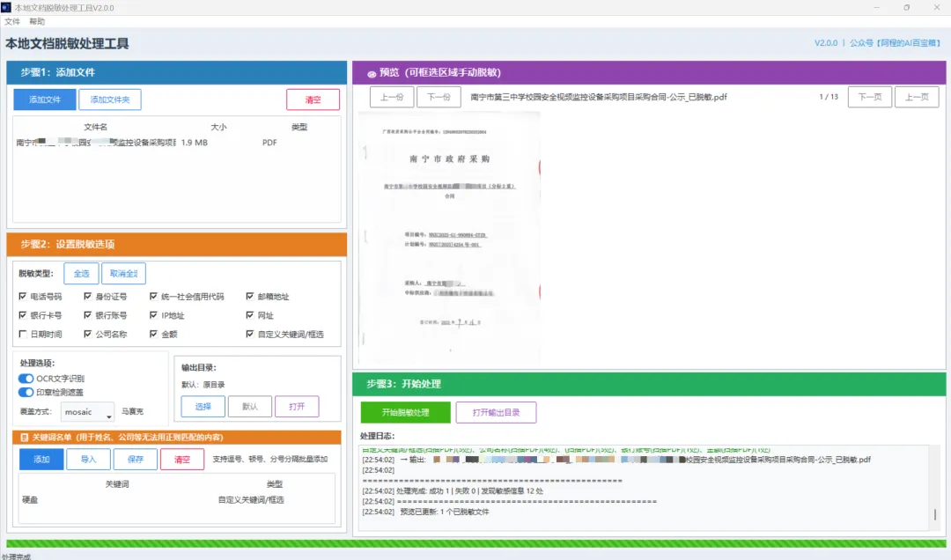Viewport: 951px width, 560px height.
Task: Click the 处理完成 status bar text
Action: coord(16,556)
